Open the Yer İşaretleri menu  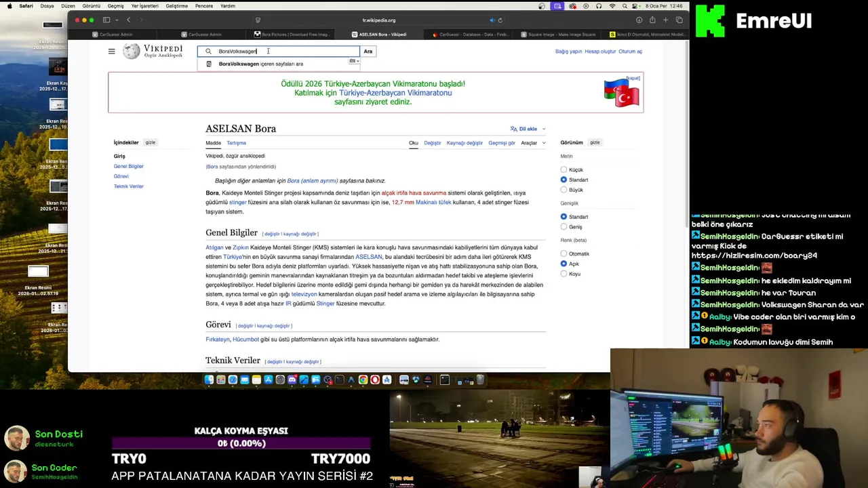(x=144, y=6)
